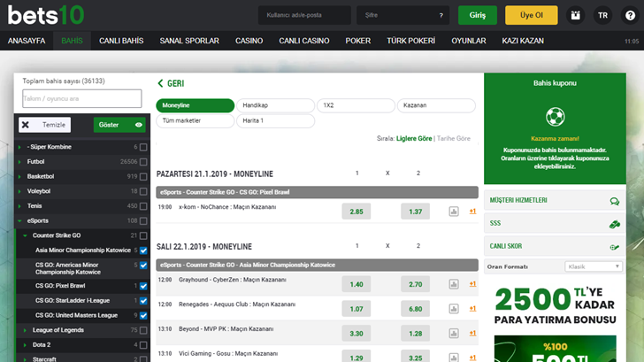Open statistics icon for x-kom - NoChance match
644x362 pixels.
[x=454, y=212]
